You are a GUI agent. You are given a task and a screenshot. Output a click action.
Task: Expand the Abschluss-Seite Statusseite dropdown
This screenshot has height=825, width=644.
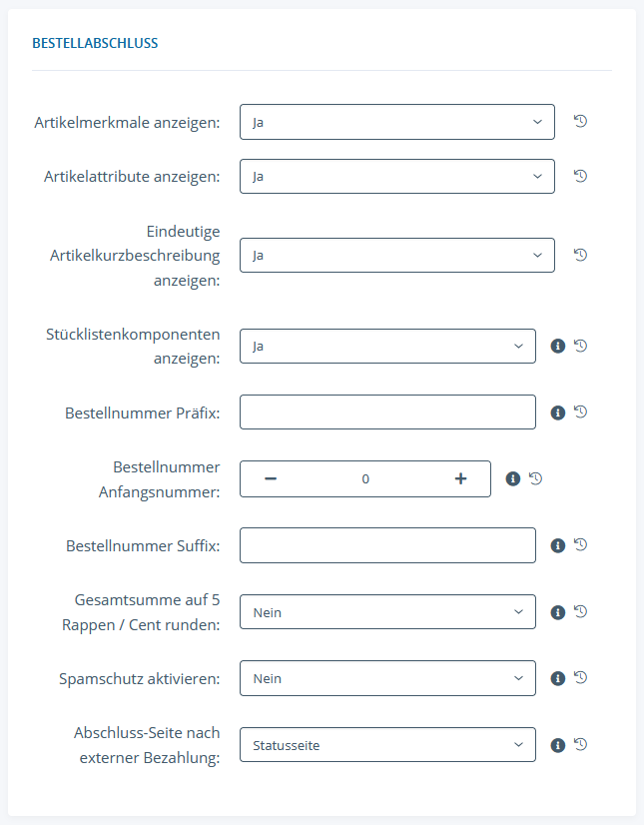pyautogui.click(x=387, y=744)
